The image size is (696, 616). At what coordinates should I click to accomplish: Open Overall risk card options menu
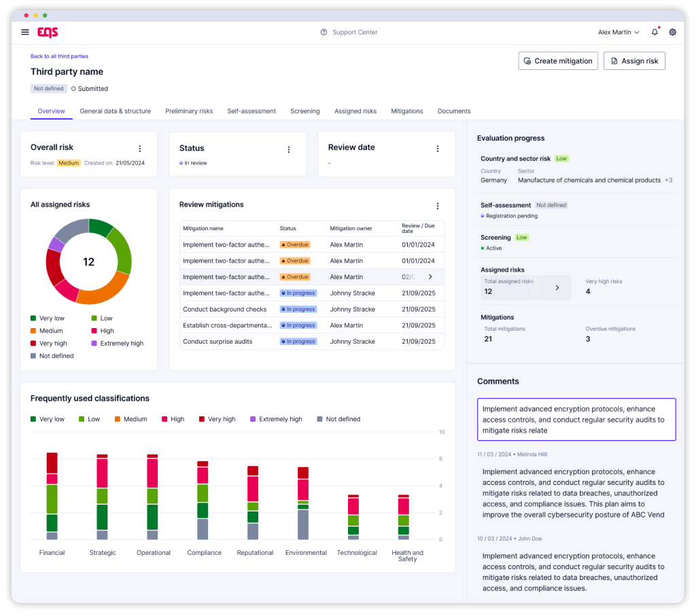(x=140, y=149)
